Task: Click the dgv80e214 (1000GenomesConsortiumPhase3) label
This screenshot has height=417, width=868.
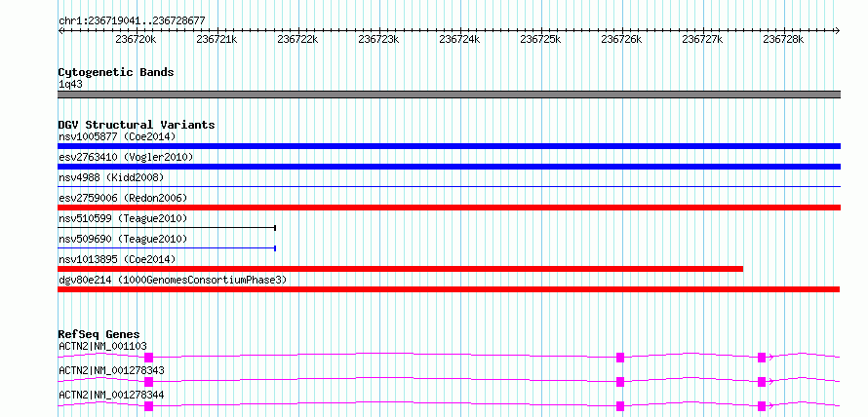Action: click(173, 280)
